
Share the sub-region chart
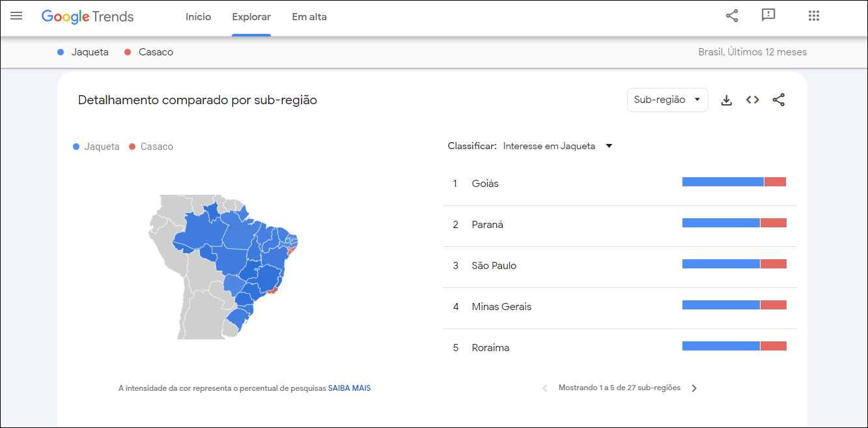[779, 100]
